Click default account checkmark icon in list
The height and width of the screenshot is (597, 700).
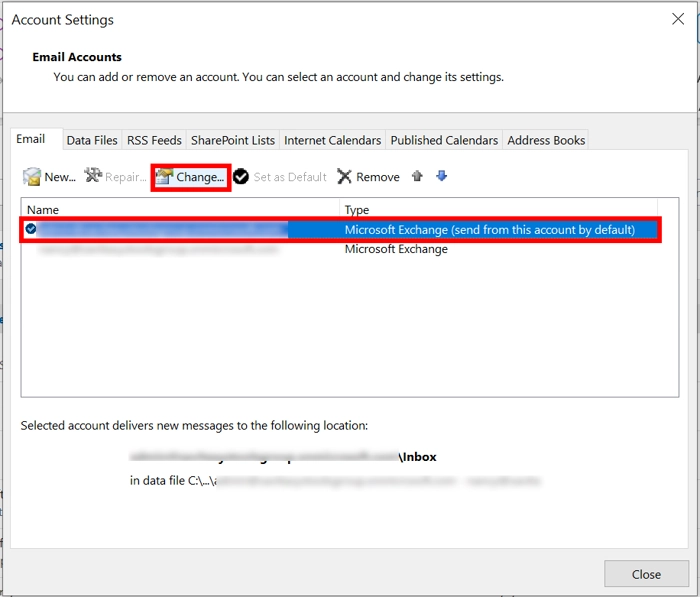(x=31, y=230)
